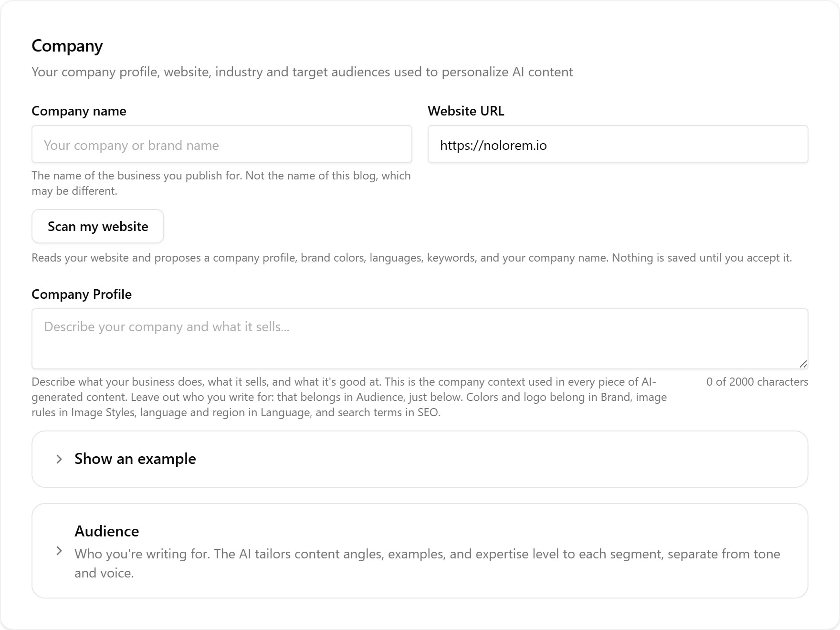This screenshot has height=630, width=840.
Task: Click the Website URL field with nolorem.io
Action: tap(618, 144)
